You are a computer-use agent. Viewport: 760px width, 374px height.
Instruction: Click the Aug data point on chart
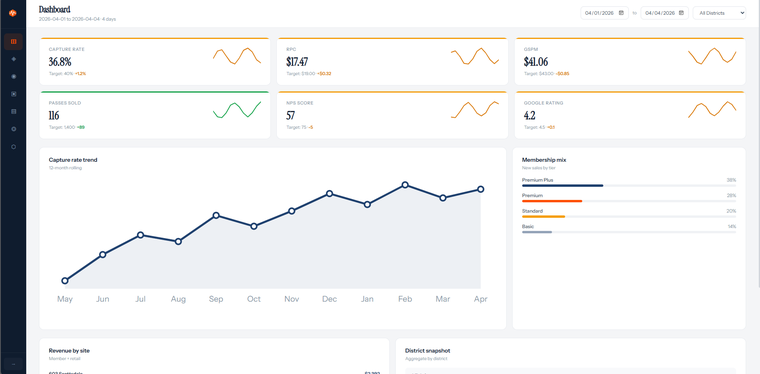tap(178, 241)
